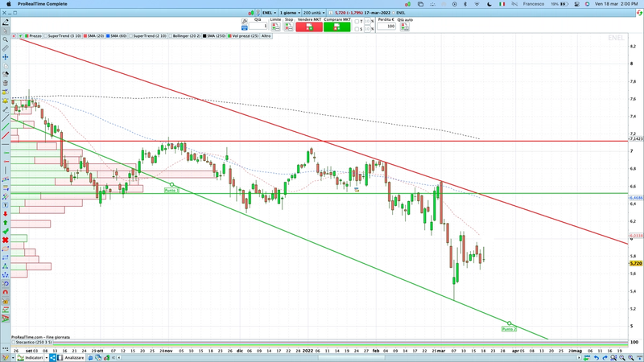Select the green trend line tool

[x=6, y=127]
